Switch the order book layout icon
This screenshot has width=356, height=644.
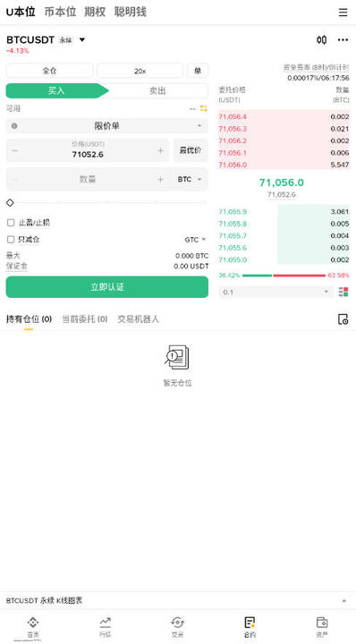pos(343,292)
